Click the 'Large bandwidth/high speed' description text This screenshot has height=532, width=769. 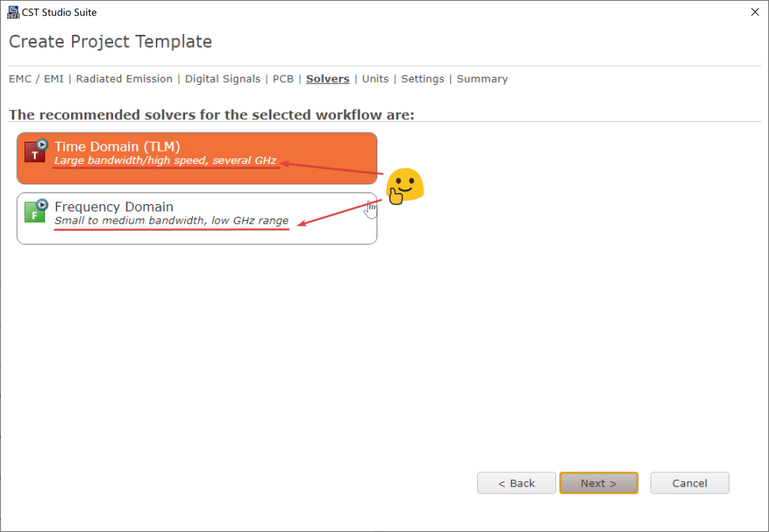[165, 161]
